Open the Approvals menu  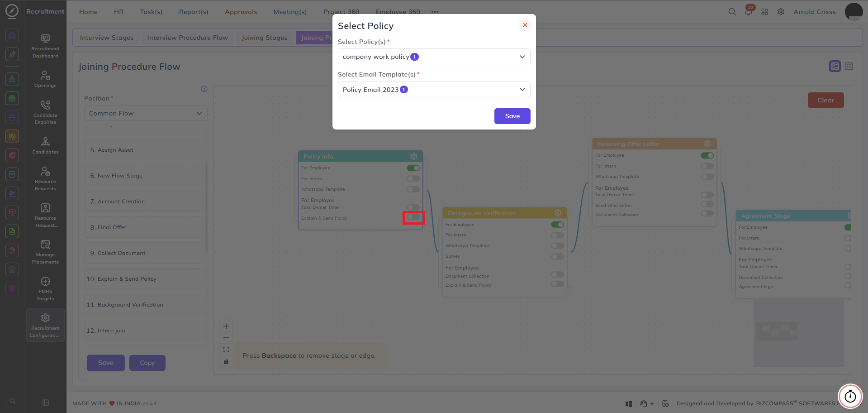tap(241, 12)
